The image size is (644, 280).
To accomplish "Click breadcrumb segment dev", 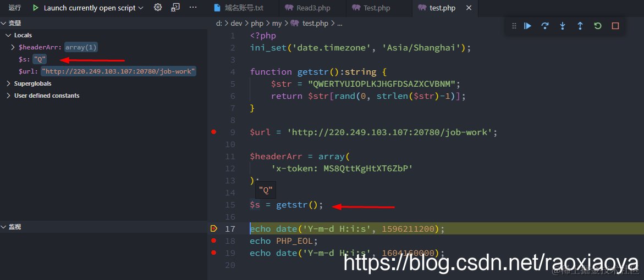I will (236, 24).
